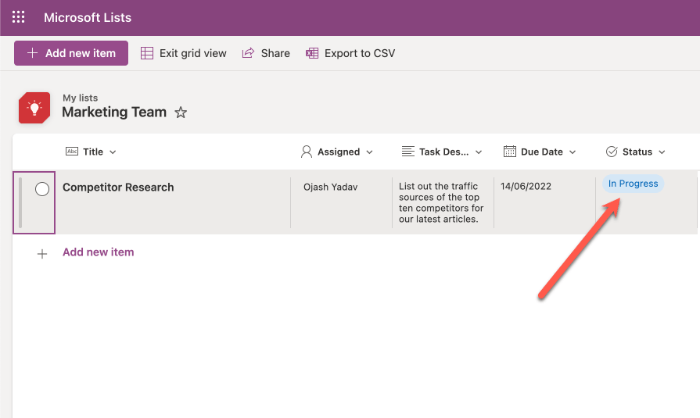Screen dimensions: 700x418
Task: Expand the Title column dropdown
Action: [x=112, y=152]
